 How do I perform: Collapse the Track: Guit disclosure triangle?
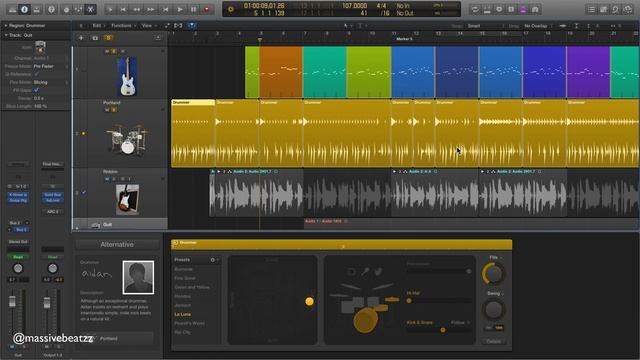[6, 35]
